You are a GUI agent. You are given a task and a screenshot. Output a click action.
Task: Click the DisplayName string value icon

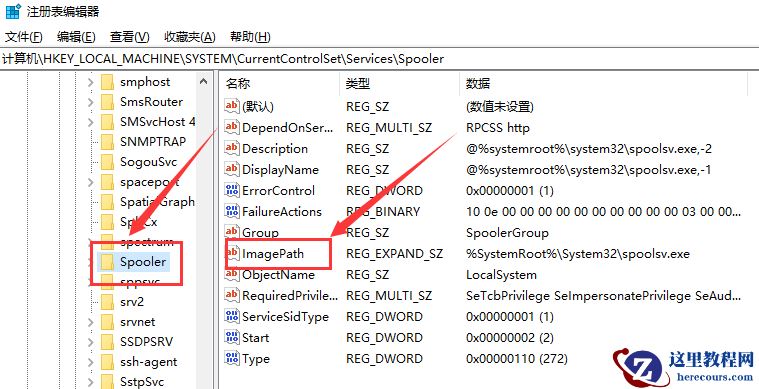pos(232,169)
